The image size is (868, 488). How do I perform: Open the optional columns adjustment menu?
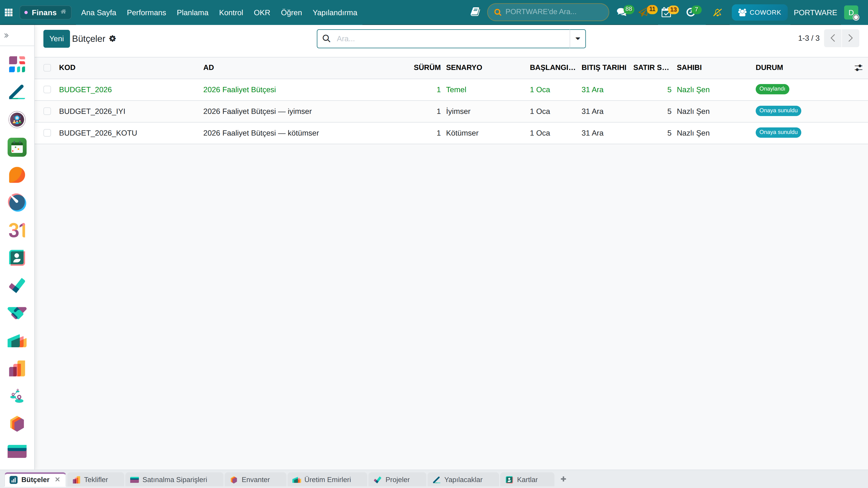click(858, 68)
